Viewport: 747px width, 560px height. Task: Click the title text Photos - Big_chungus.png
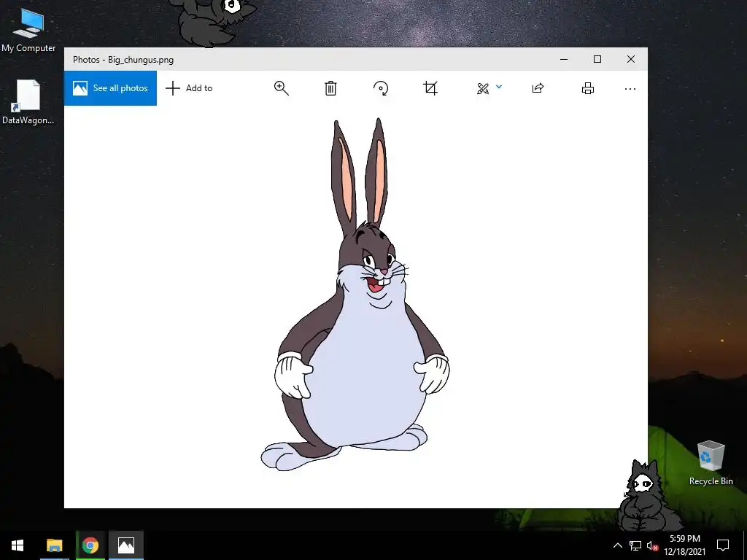(x=123, y=60)
